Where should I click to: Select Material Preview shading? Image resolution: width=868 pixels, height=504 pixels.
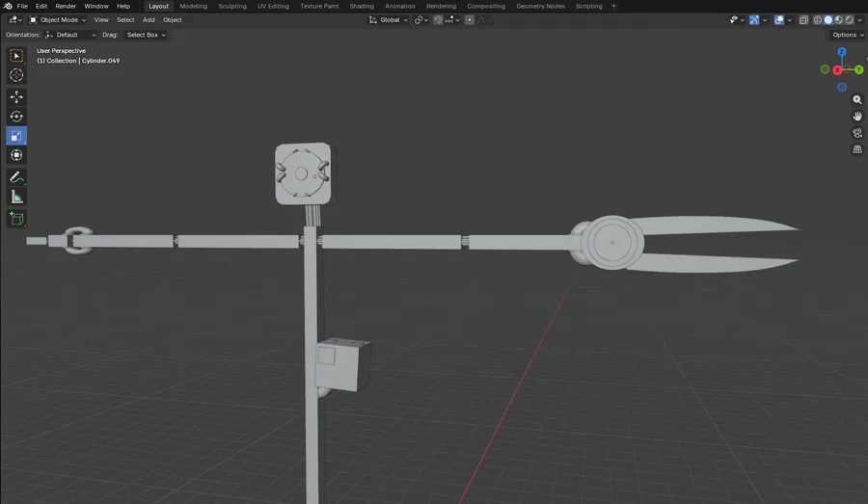tap(839, 20)
